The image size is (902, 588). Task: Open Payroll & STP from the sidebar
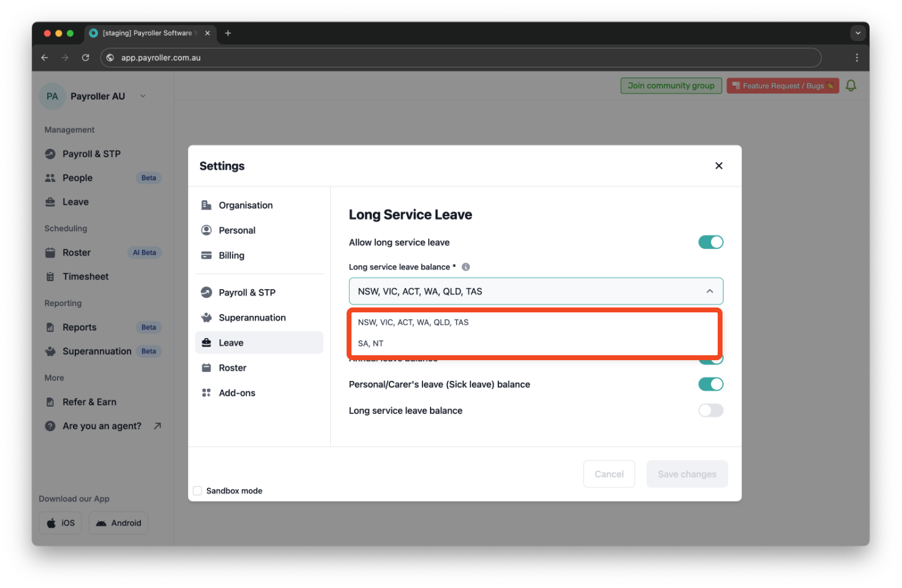tap(91, 154)
